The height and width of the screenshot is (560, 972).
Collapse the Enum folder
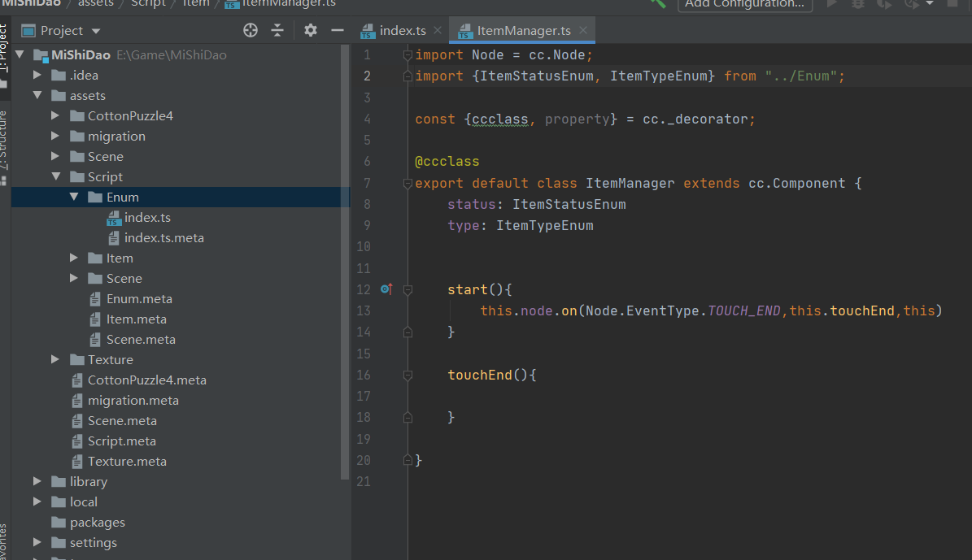pyautogui.click(x=74, y=198)
